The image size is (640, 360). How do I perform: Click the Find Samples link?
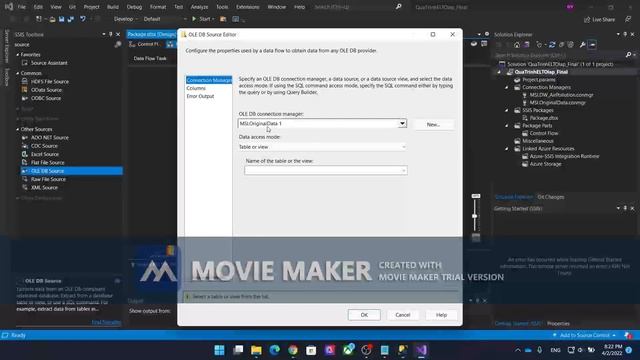(x=106, y=322)
